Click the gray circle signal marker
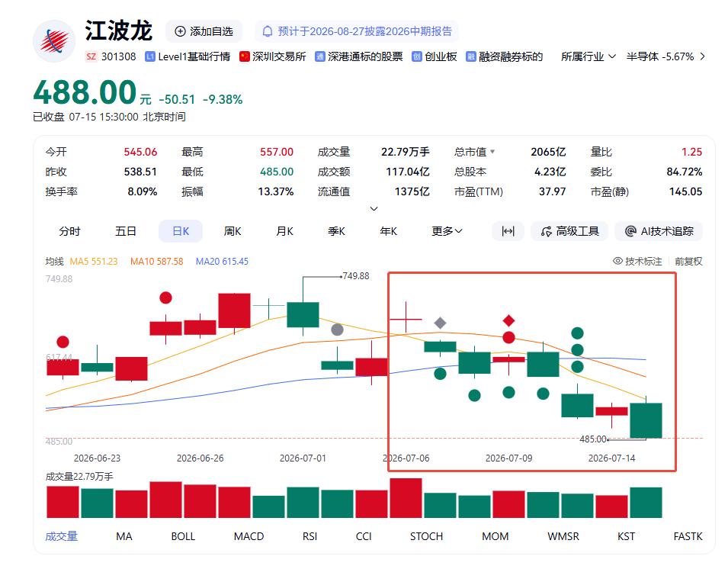728x566 pixels. pyautogui.click(x=337, y=330)
